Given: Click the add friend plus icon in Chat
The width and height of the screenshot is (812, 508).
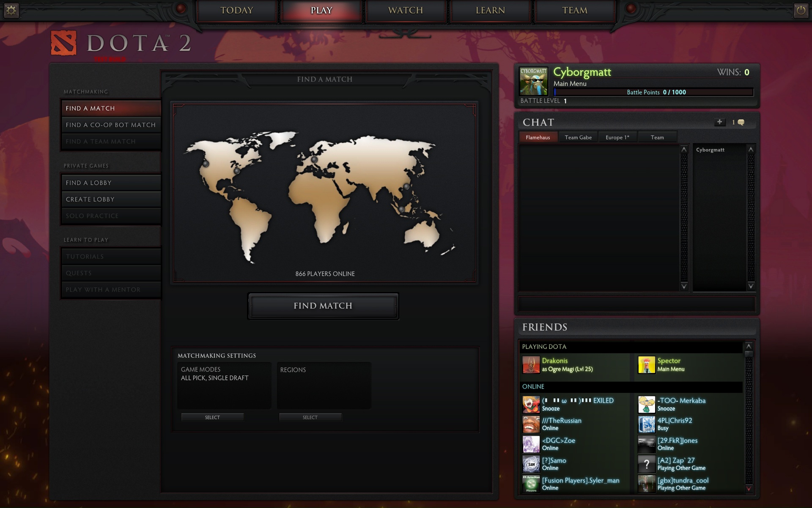Looking at the screenshot, I should pos(720,122).
